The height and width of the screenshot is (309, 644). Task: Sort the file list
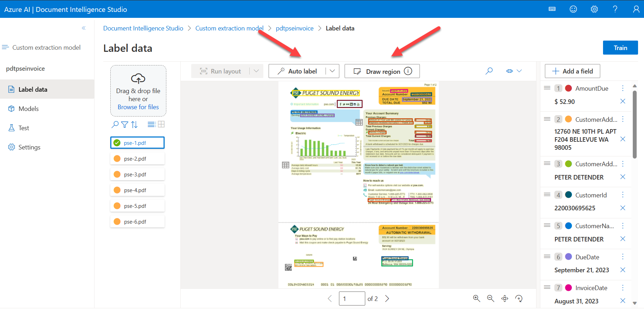click(x=134, y=124)
